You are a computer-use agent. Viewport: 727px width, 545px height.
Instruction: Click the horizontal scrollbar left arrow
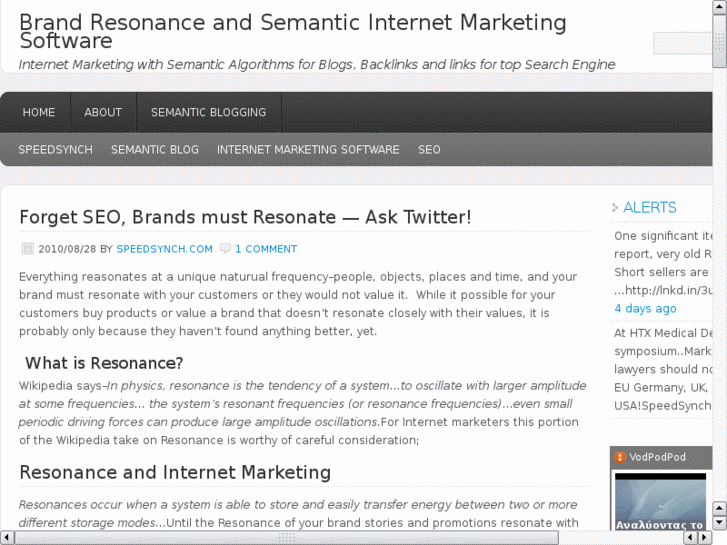(7, 538)
